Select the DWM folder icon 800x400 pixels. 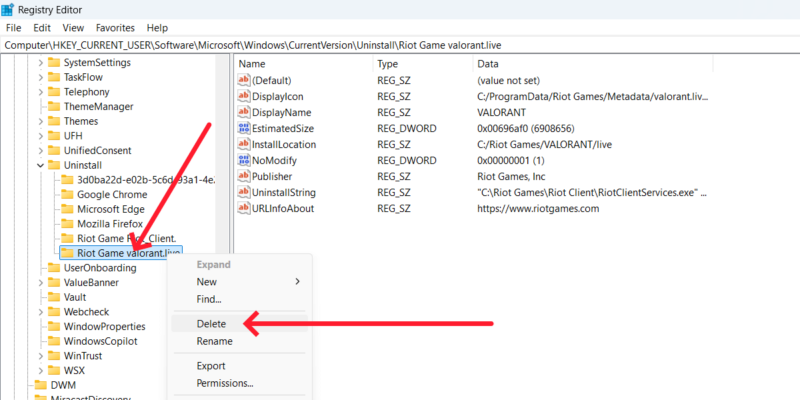tap(41, 385)
